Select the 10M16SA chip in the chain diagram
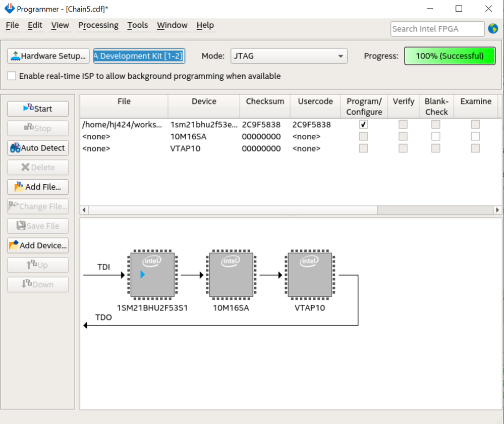 point(231,275)
